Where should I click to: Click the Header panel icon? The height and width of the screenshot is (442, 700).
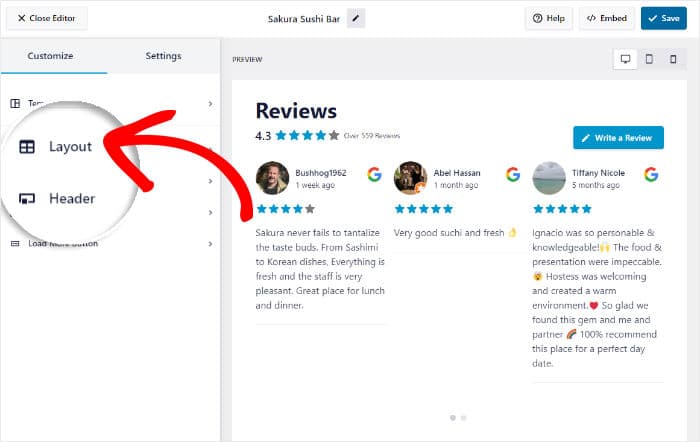27,198
